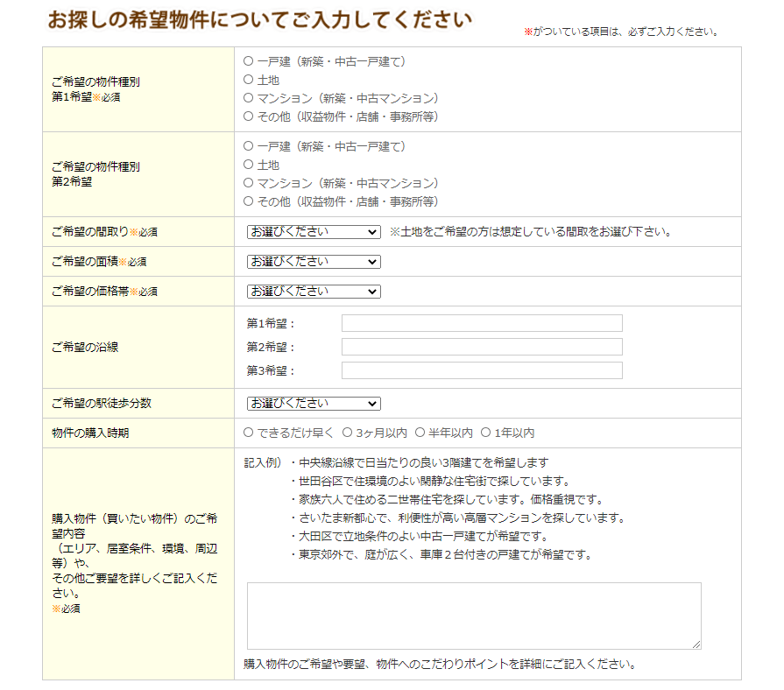Select 一戸建 radio for 第2希望
Viewport: 784px width, 690px height.
[248, 146]
